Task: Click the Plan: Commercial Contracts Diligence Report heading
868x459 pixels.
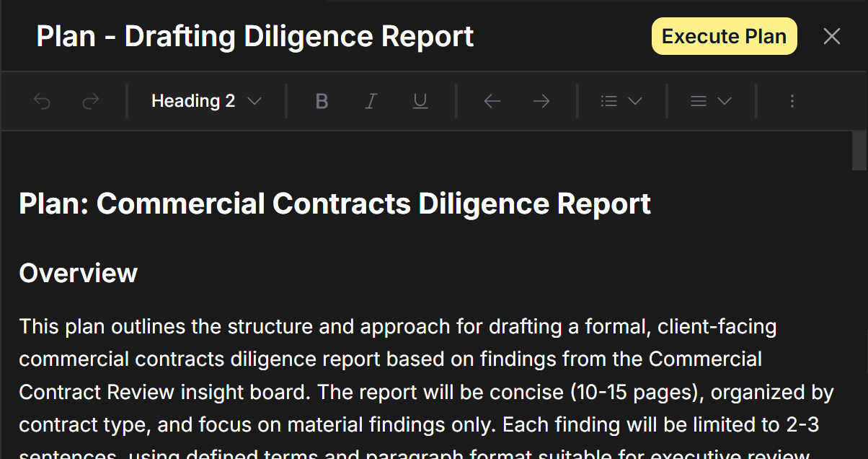Action: 335,204
